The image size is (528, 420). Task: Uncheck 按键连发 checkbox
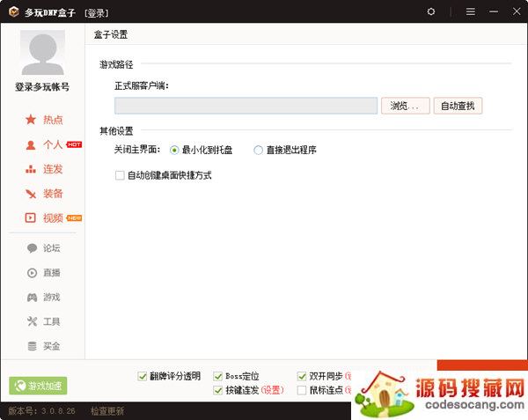click(x=218, y=390)
